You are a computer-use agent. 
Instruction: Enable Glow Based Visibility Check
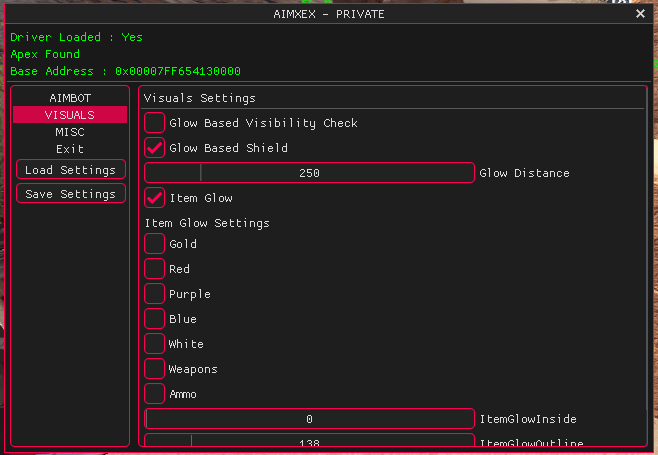coord(155,123)
